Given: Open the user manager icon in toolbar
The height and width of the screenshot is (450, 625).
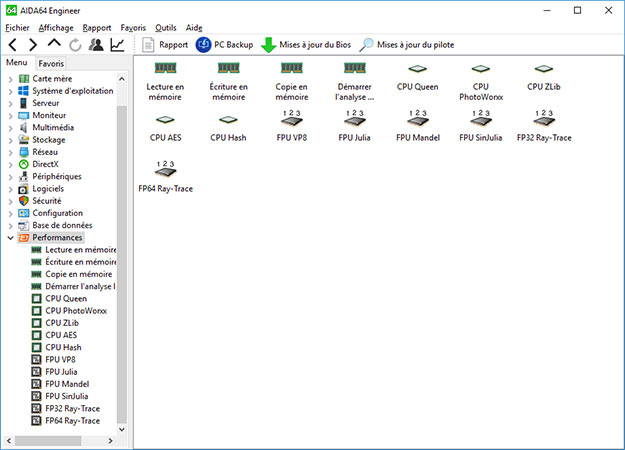Looking at the screenshot, I should [96, 45].
